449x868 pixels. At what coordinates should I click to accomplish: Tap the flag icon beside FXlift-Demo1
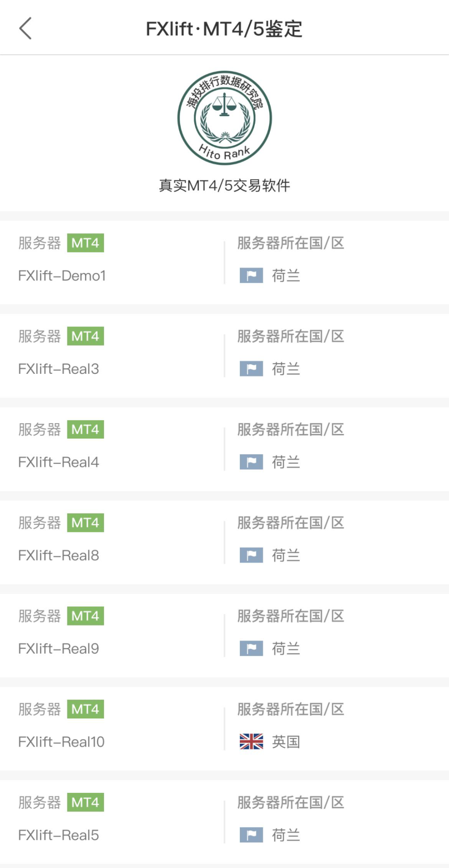point(251,275)
